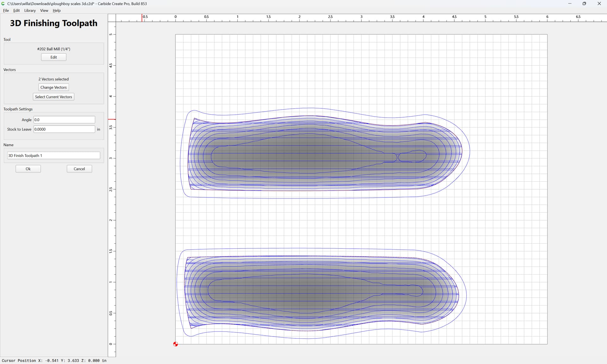Open the Edit menu
Image resolution: width=607 pixels, height=364 pixels.
click(16, 10)
